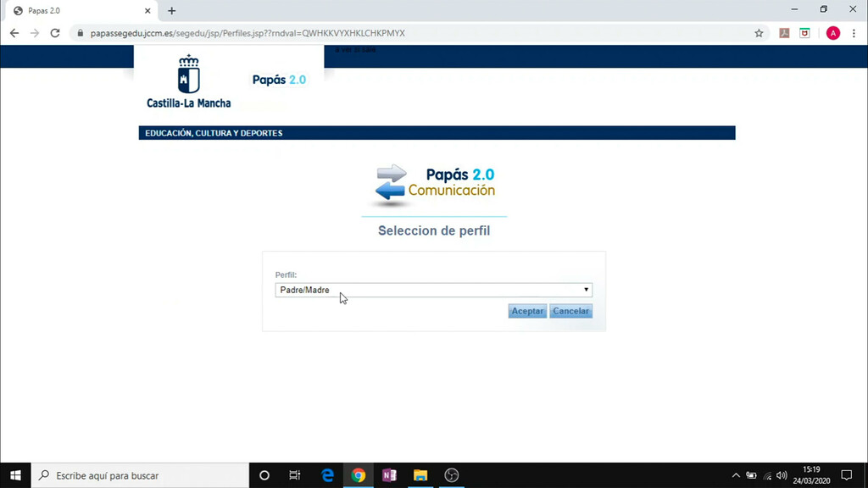Bookmark this page with the star icon
The height and width of the screenshot is (488, 868).
[759, 33]
